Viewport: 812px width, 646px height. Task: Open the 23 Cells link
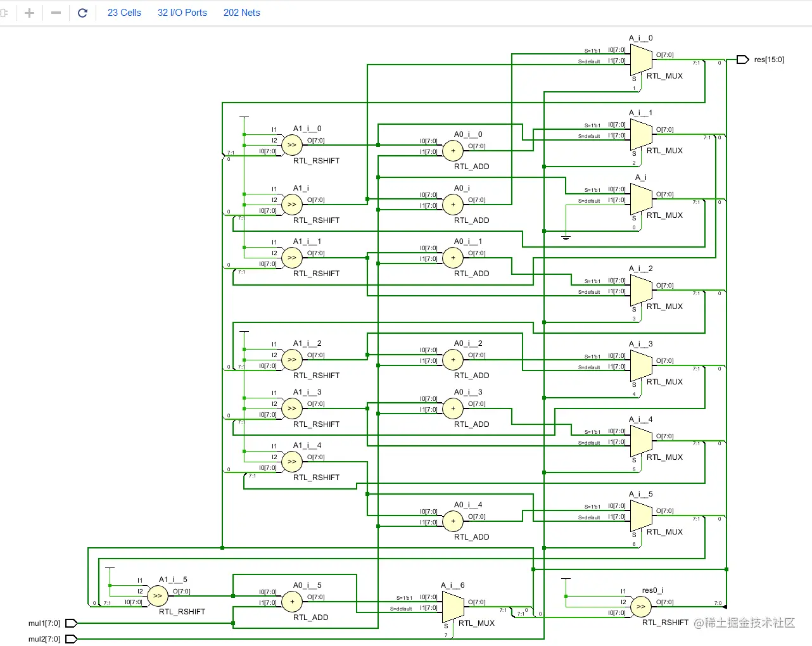(x=124, y=13)
